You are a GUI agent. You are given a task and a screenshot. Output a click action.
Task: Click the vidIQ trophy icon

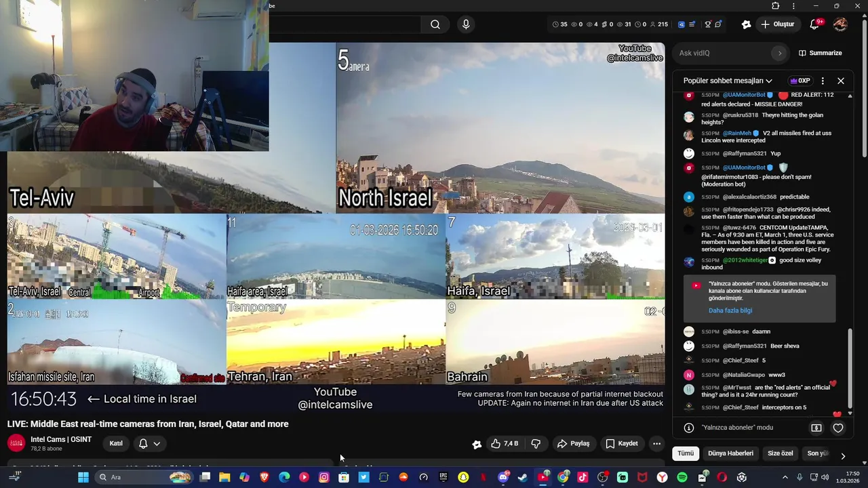point(708,24)
